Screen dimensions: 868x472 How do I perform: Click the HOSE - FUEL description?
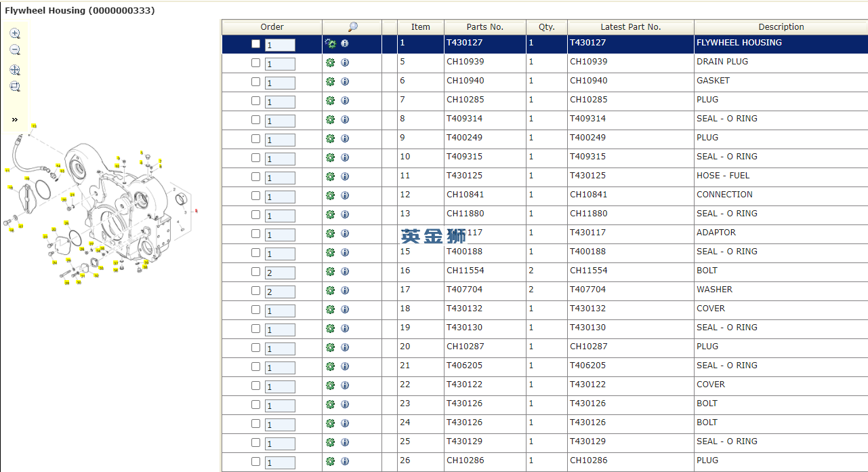[x=723, y=176]
